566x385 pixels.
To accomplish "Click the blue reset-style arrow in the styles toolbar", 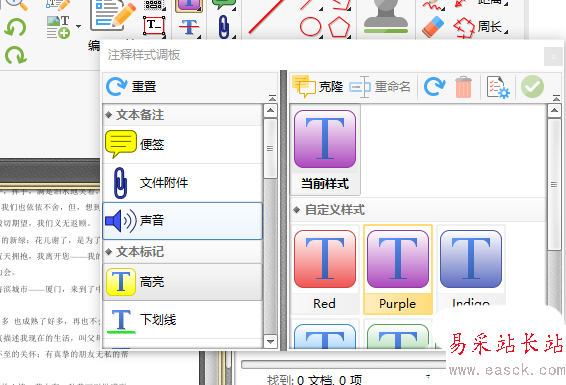I will [x=434, y=87].
